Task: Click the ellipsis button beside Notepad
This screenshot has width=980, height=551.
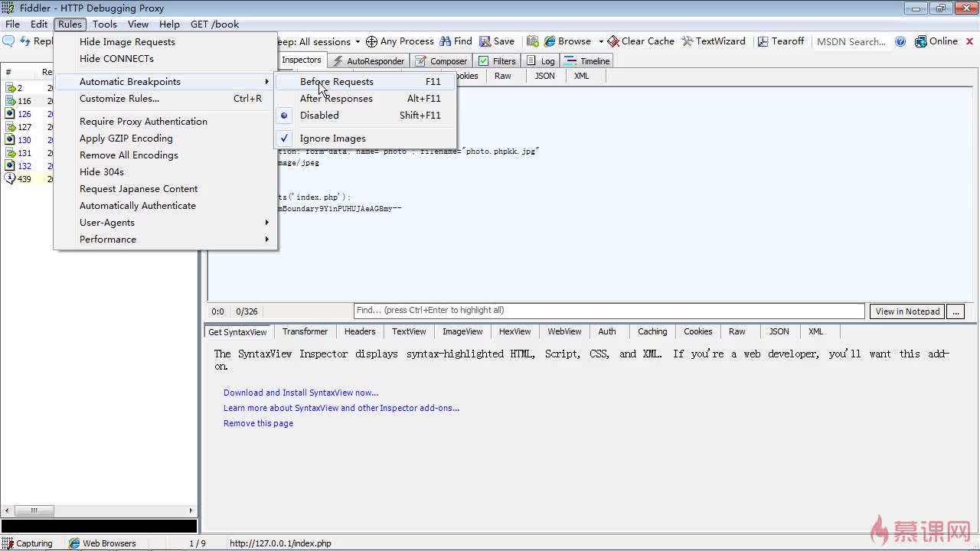Action: click(955, 311)
